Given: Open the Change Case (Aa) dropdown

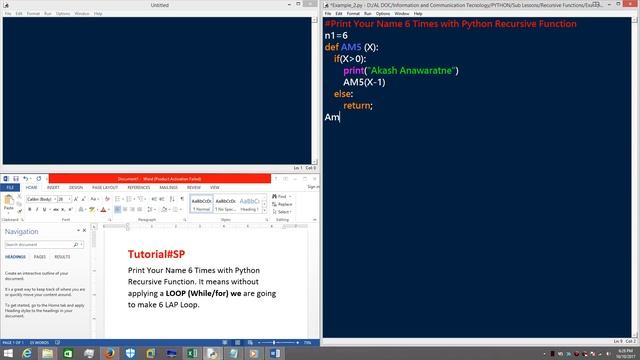Looking at the screenshot, I should click(x=94, y=199).
